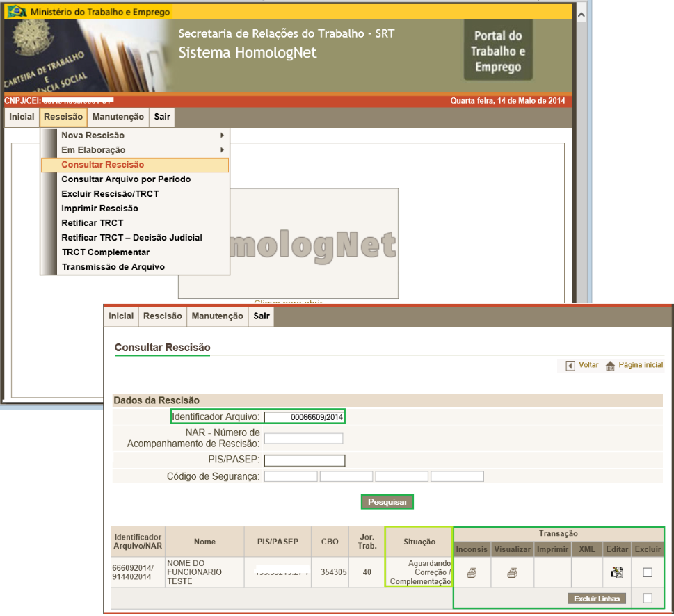The height and width of the screenshot is (616, 674).
Task: Click the Nome column header
Action: [204, 542]
